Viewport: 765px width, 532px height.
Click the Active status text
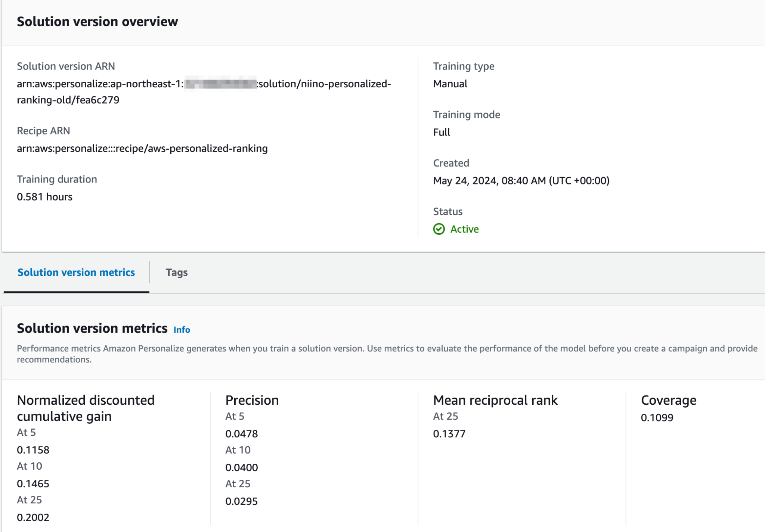click(x=464, y=229)
